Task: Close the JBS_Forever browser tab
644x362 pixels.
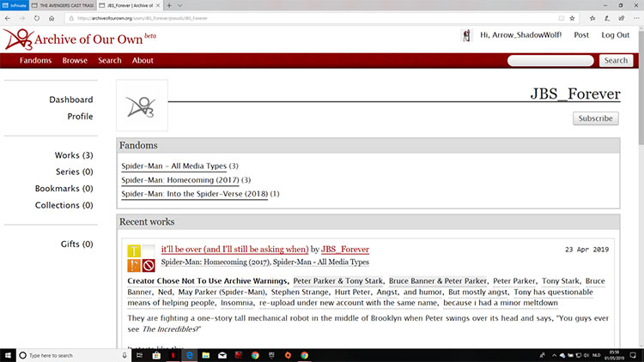Action: pos(158,5)
